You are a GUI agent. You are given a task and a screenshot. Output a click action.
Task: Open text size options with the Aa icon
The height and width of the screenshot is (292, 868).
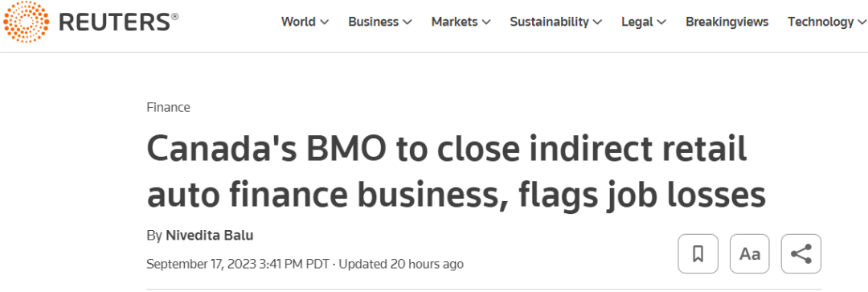tap(750, 253)
